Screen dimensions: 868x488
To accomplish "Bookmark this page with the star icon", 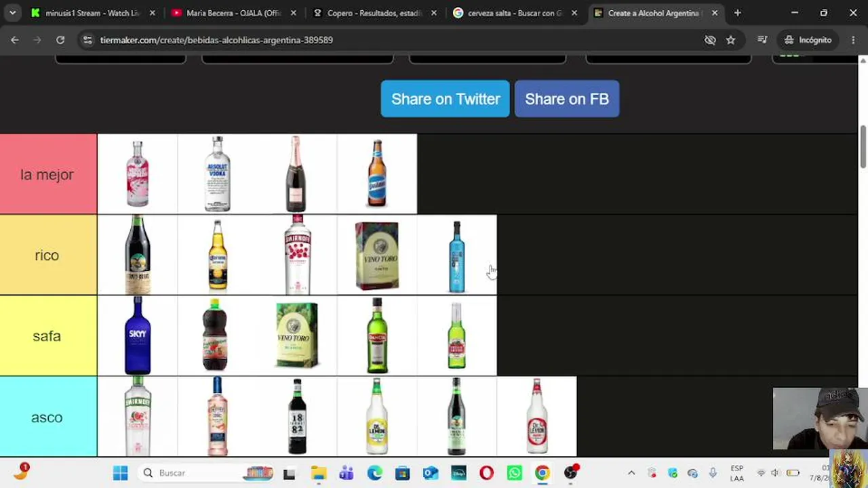I will (x=730, y=40).
